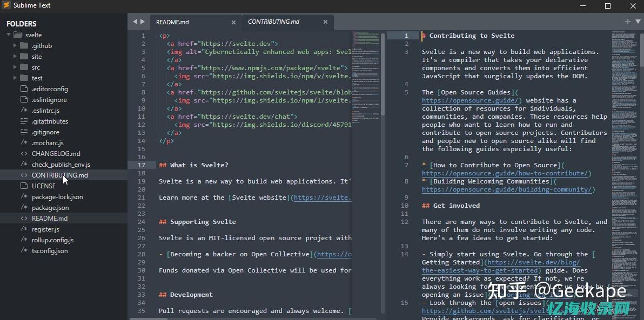Click the previous tab arrow
The image size is (644, 320).
pos(135,22)
